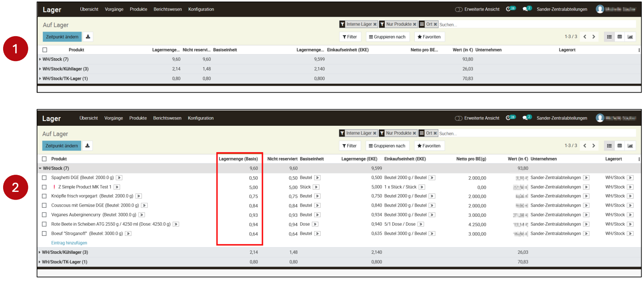Open Berichtswesen menu in screenshot 1
644x281 pixels.
click(168, 9)
